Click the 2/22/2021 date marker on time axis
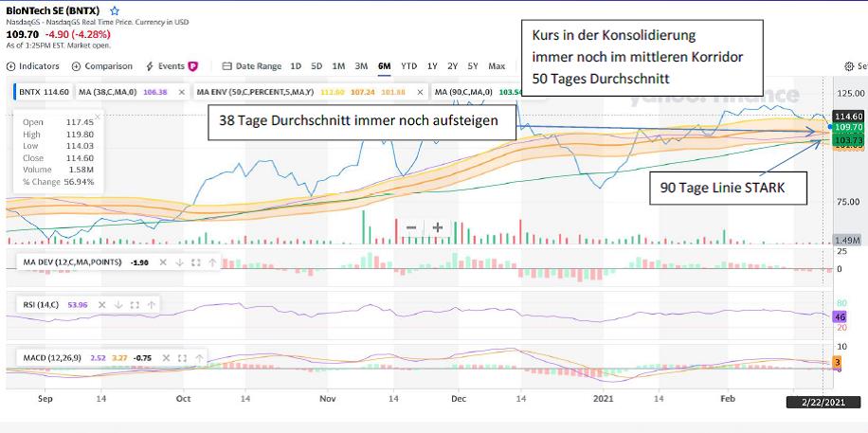The height and width of the screenshot is (433, 868). click(823, 403)
